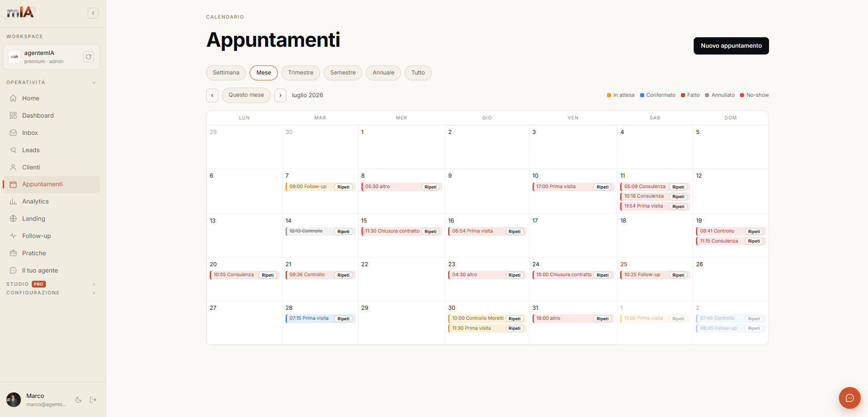
Task: Open the Dashboard grid icon
Action: (13, 115)
